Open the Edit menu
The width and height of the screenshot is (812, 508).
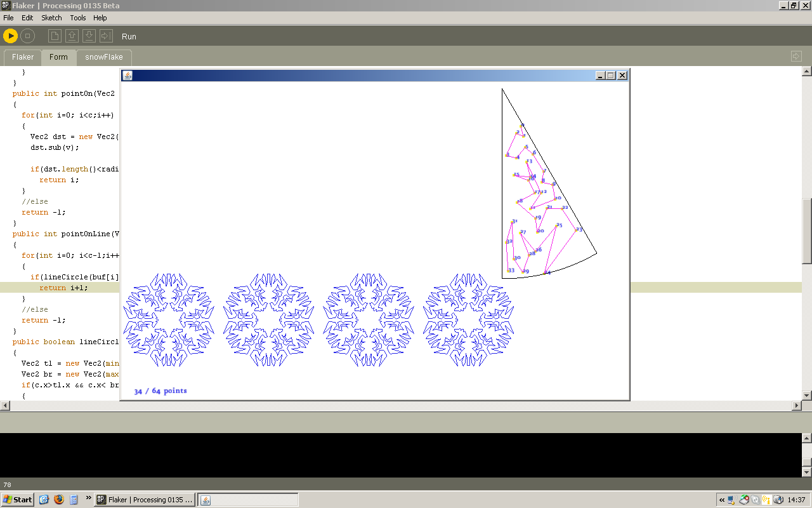[x=27, y=18]
